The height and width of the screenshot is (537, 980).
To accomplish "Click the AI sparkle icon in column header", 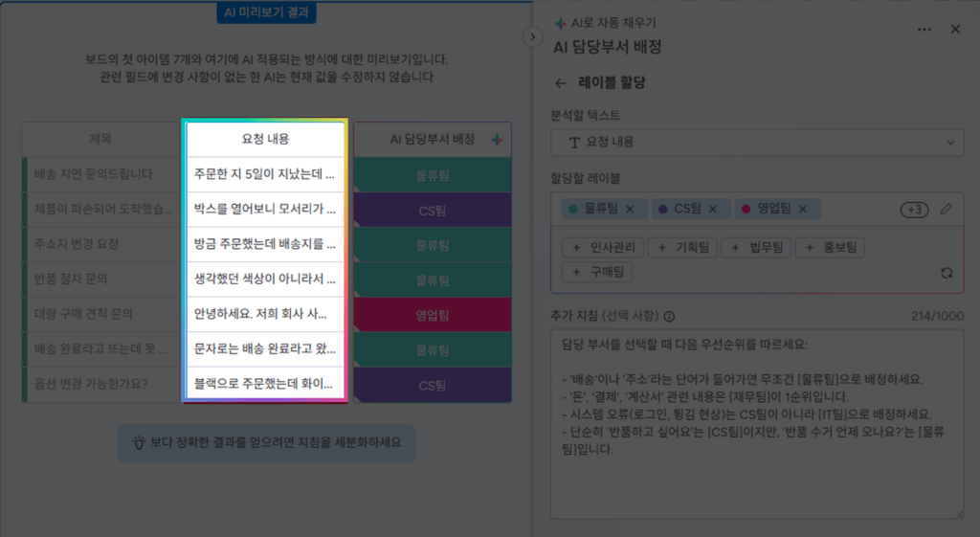I will pos(496,140).
